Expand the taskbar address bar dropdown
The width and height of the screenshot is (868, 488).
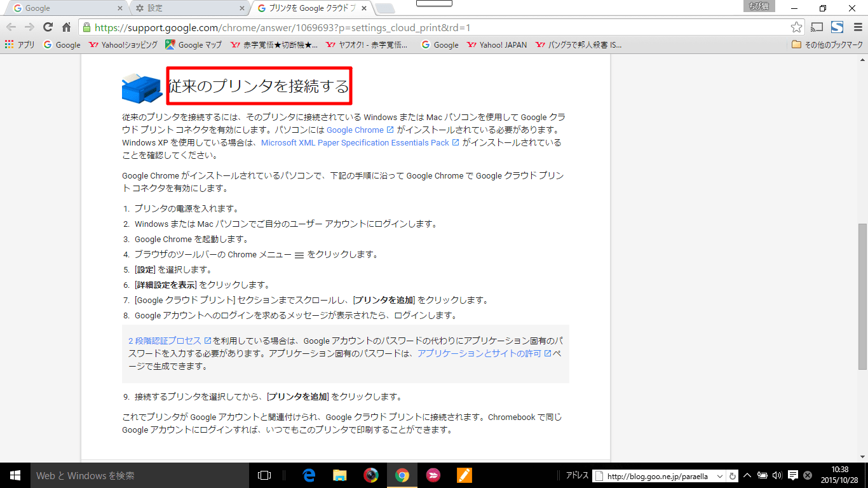pos(720,476)
